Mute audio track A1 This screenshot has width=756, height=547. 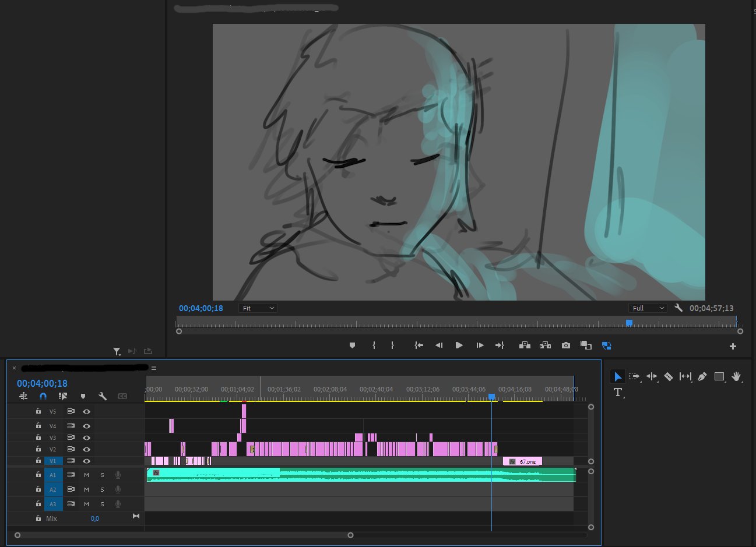[x=86, y=475]
